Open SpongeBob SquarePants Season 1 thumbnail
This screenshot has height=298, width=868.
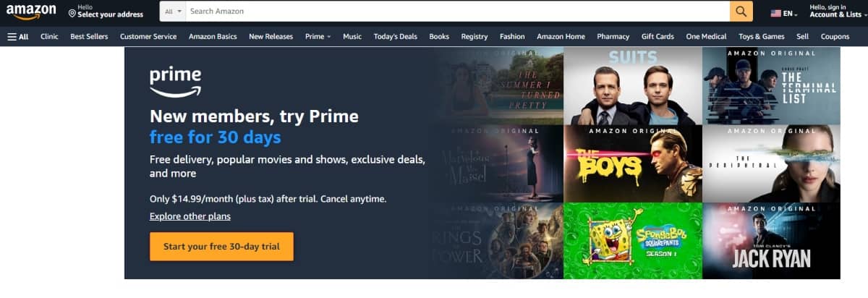[x=633, y=241]
